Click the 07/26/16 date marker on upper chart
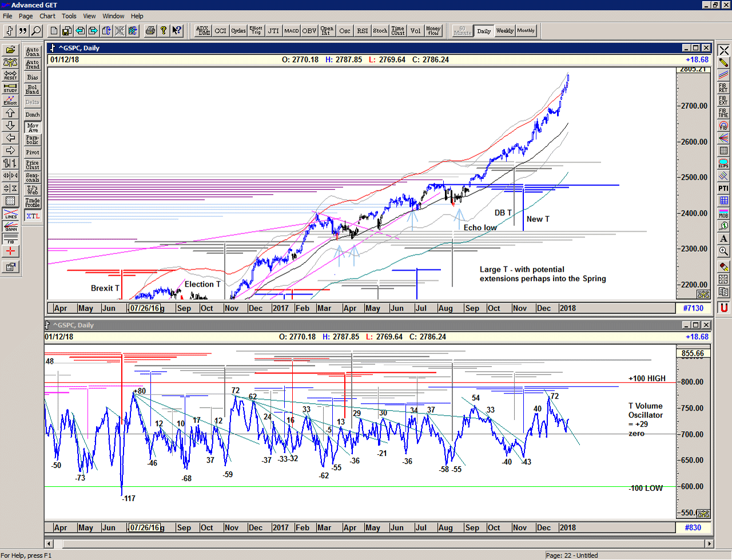732x560 pixels. click(x=144, y=308)
